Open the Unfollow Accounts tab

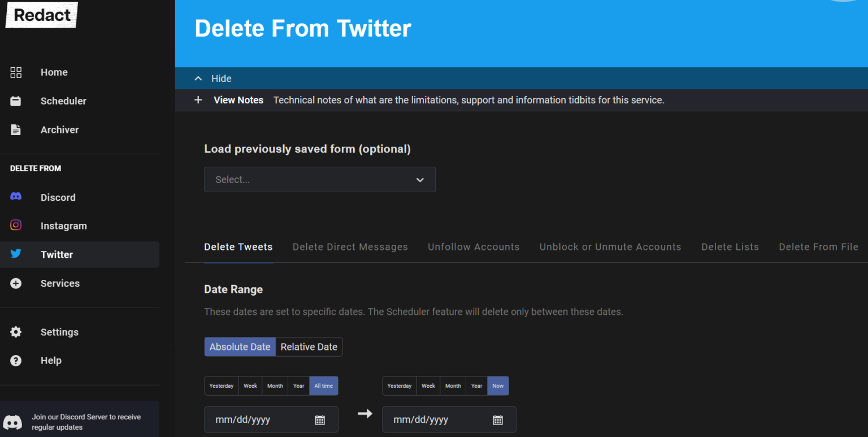(474, 247)
